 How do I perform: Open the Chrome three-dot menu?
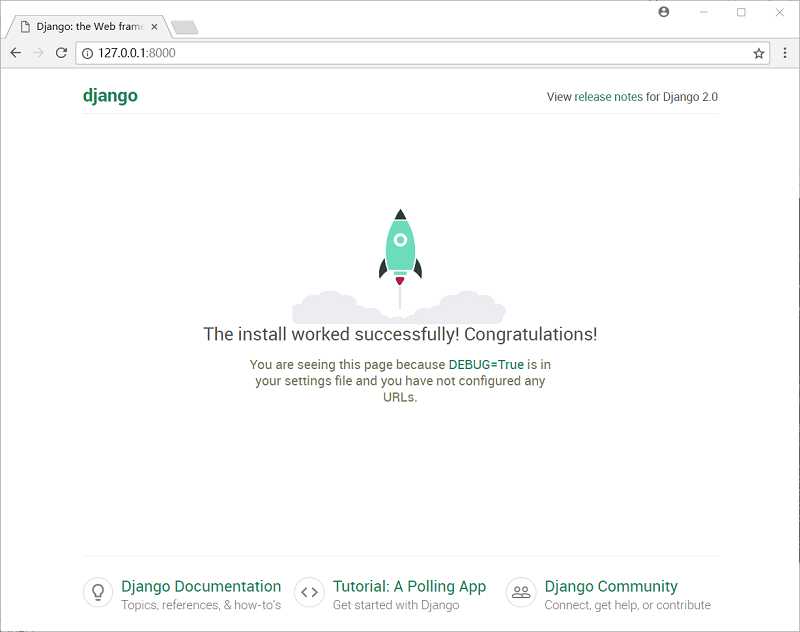pyautogui.click(x=785, y=53)
